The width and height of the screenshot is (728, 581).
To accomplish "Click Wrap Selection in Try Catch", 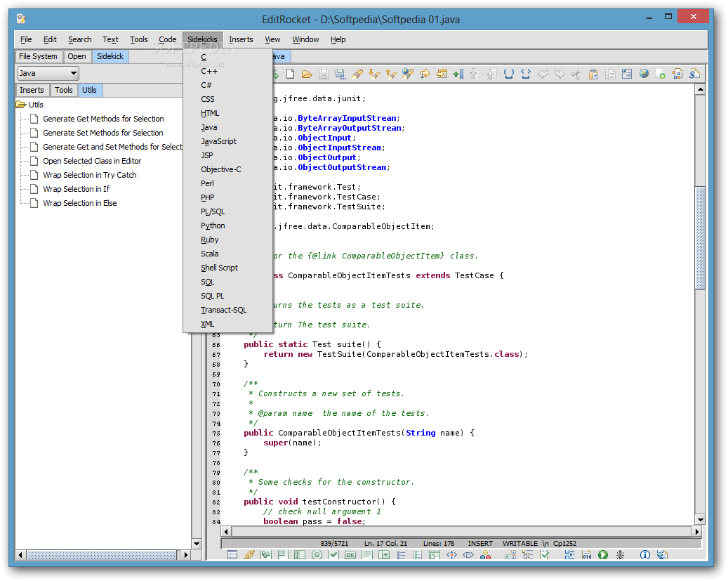I will pos(90,175).
